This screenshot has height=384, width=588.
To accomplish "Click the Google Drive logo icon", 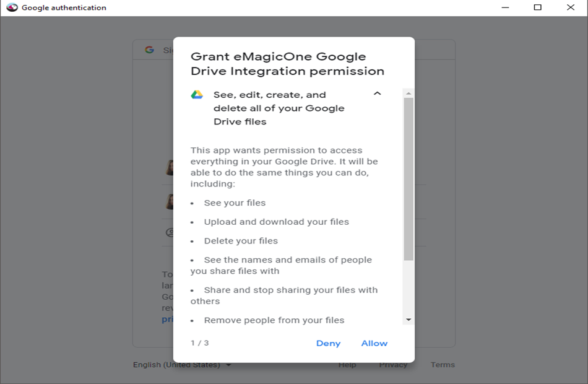I will coord(197,95).
